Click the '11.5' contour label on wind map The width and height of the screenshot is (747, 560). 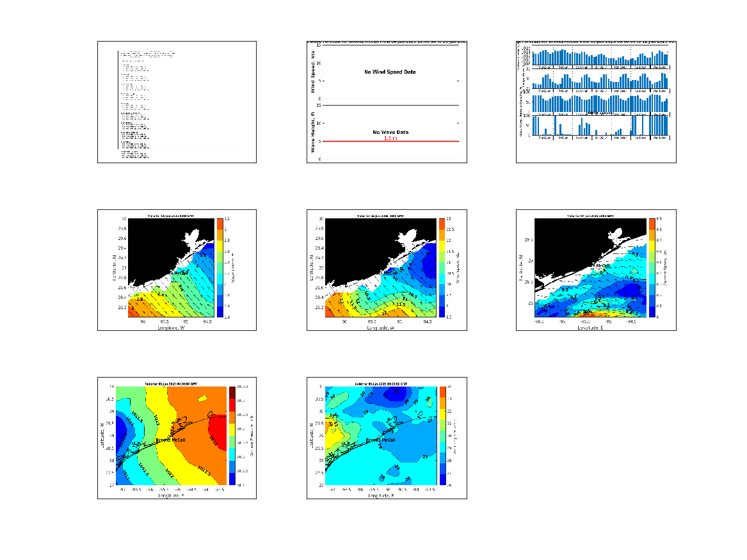pyautogui.click(x=401, y=305)
